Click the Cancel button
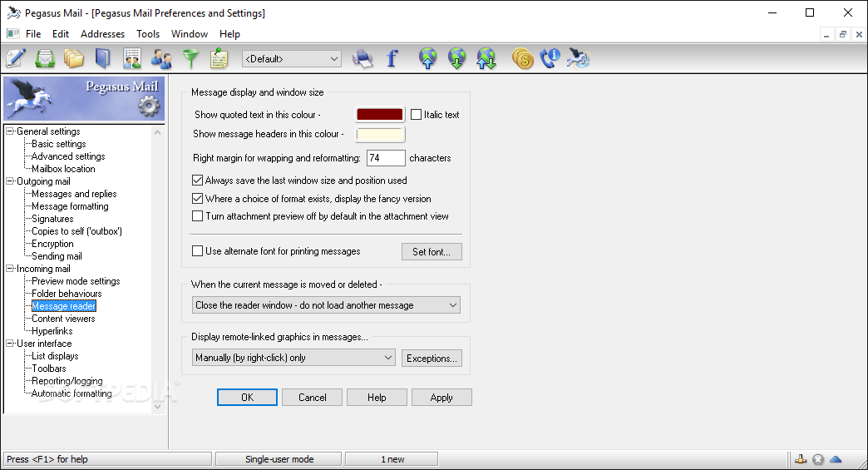 [x=313, y=398]
